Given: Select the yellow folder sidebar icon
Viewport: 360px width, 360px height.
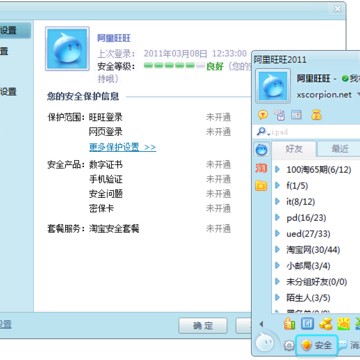Looking at the screenshot, I should [261, 185].
